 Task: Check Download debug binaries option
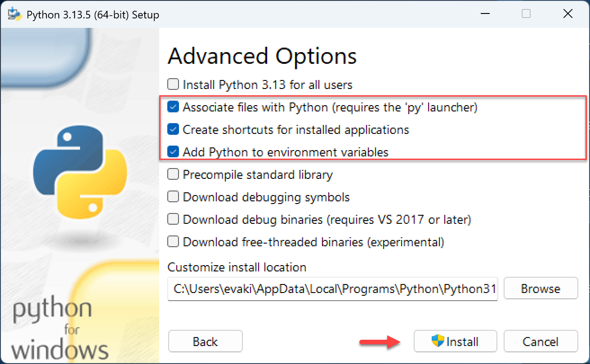[x=173, y=219]
